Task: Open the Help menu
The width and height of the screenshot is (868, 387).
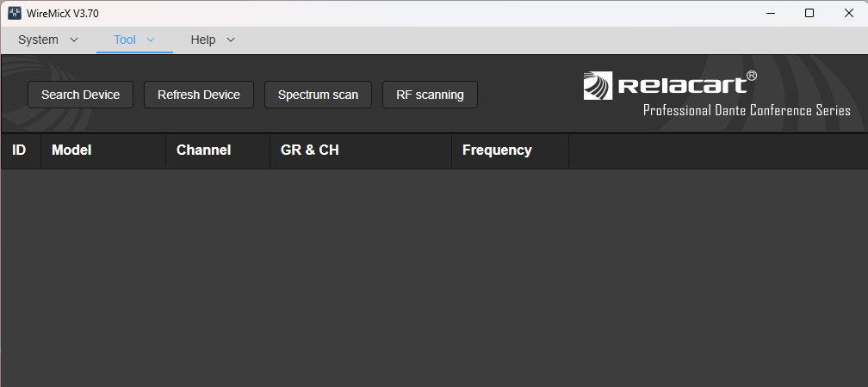Action: [x=203, y=40]
